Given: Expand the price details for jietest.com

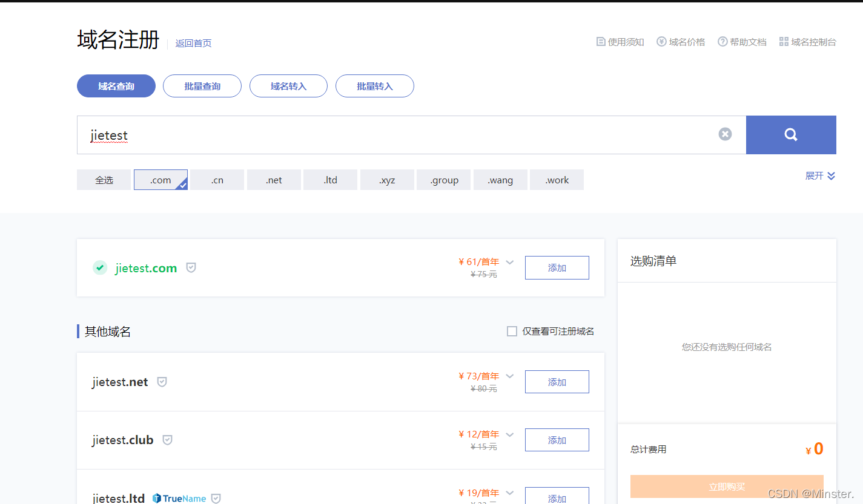Looking at the screenshot, I should pyautogui.click(x=509, y=262).
